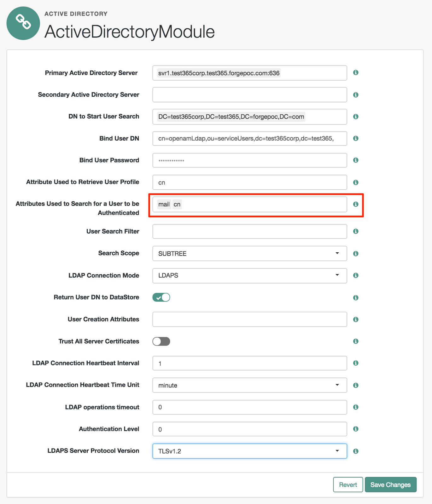Disable Return User DN to DataStore

[x=161, y=297]
